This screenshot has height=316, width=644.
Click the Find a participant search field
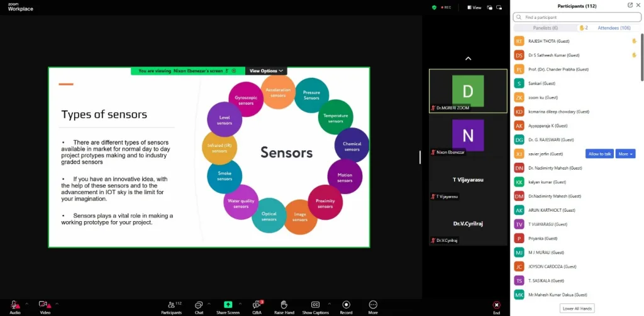(x=575, y=17)
